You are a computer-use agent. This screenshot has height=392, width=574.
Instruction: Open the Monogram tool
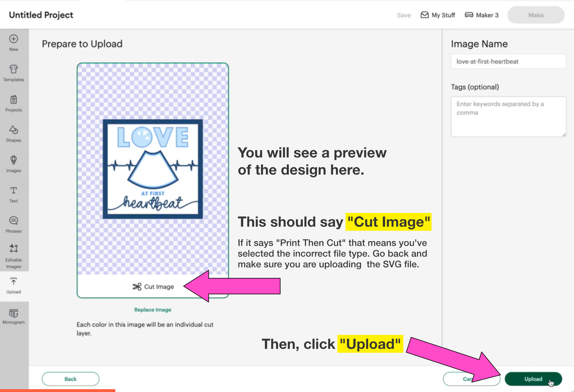click(14, 316)
